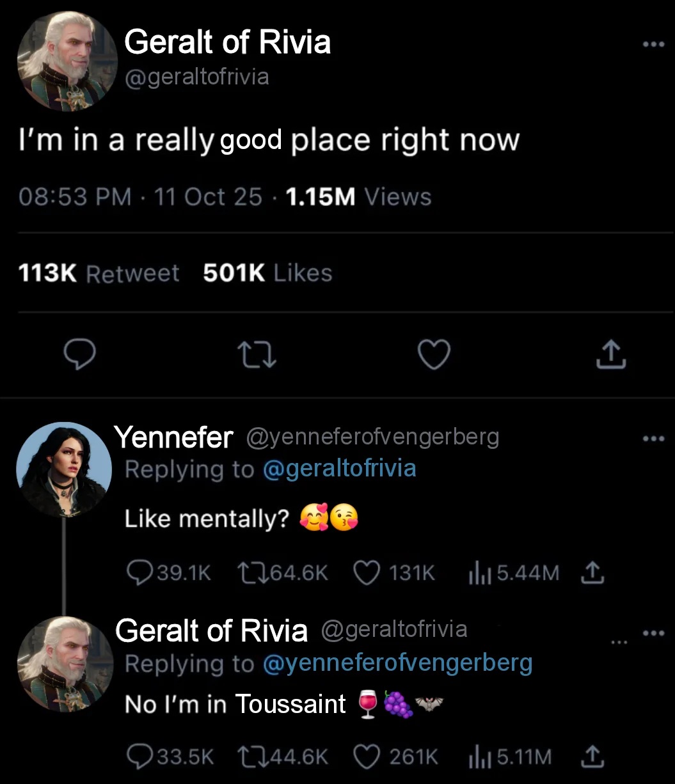Like Geralt's Toussaint reply with 261K
Image resolution: width=675 pixels, height=784 pixels.
(367, 757)
